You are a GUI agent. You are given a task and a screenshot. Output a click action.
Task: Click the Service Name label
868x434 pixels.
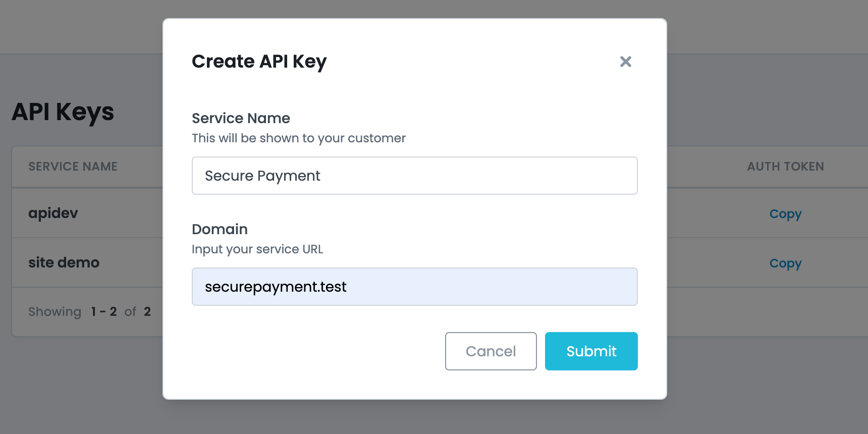click(x=241, y=118)
